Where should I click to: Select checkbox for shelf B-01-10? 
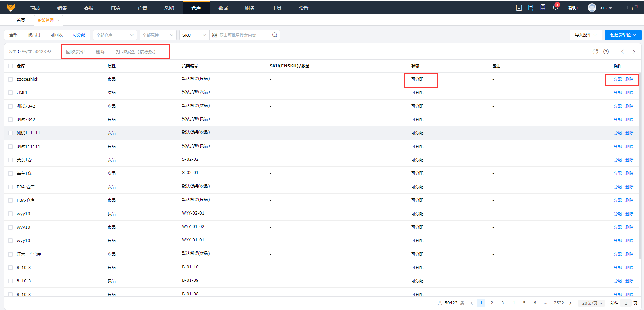[10, 268]
